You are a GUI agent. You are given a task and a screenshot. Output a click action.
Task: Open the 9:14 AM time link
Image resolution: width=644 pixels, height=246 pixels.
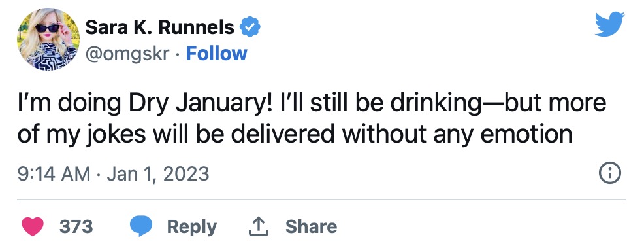tap(54, 173)
